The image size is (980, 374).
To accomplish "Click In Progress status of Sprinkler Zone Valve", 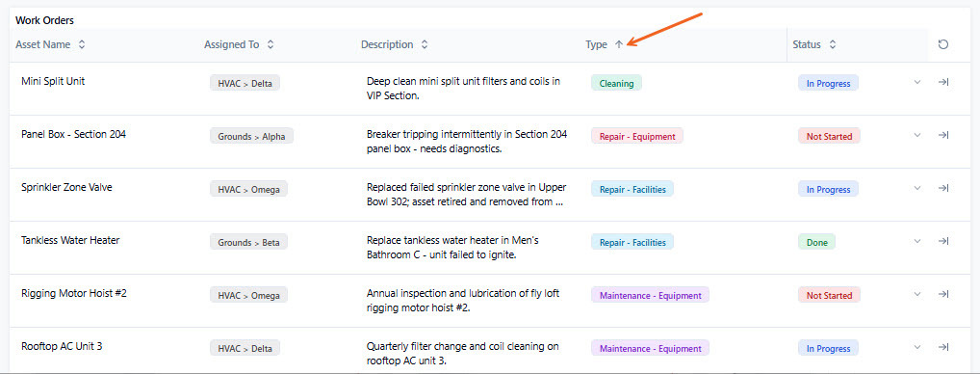I will (828, 190).
